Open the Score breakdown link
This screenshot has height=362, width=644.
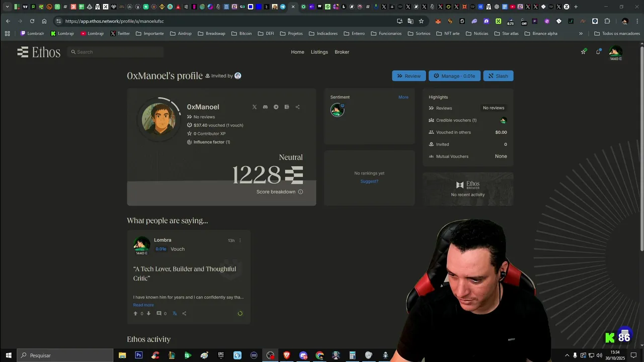tap(276, 192)
